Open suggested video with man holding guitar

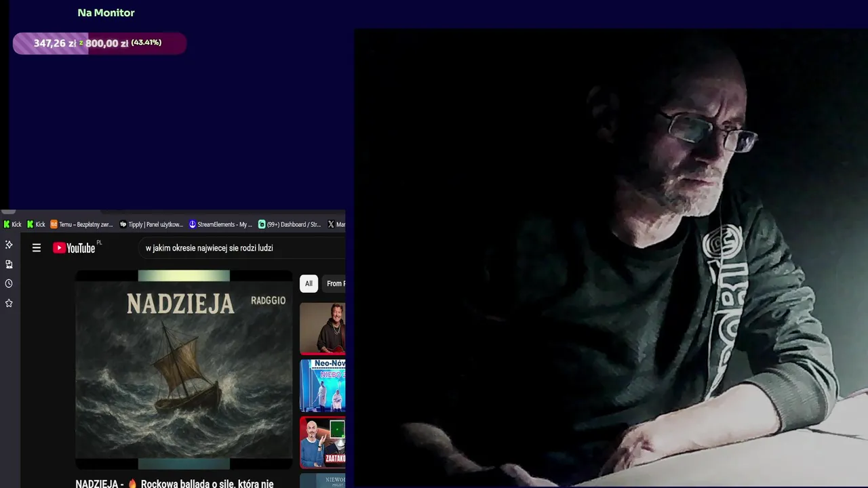pos(322,329)
